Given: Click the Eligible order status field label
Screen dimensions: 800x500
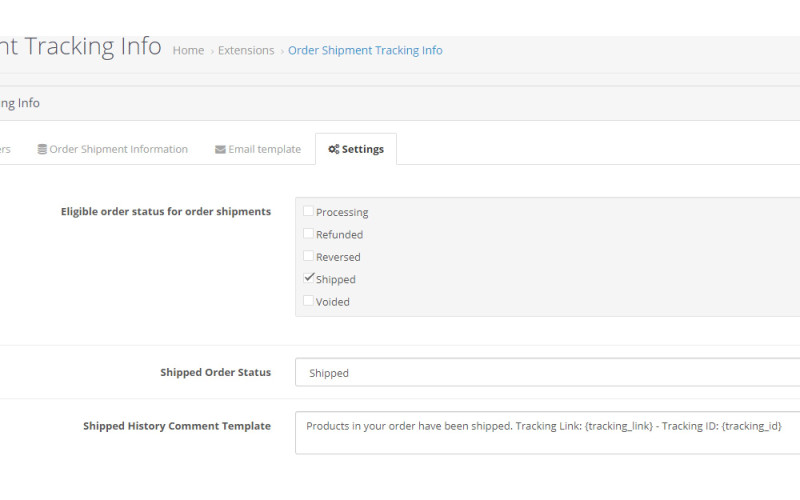Looking at the screenshot, I should [165, 212].
